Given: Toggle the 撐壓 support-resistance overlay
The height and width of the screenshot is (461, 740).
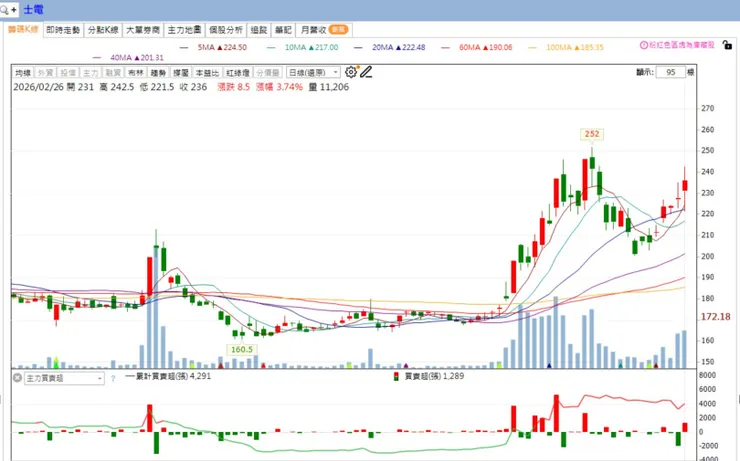Looking at the screenshot, I should point(181,73).
